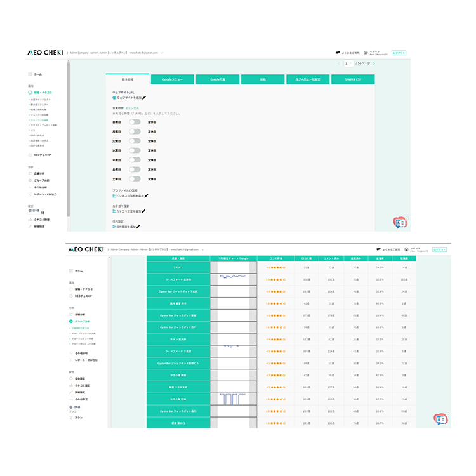Click ログアウト button in upper header
The width and height of the screenshot is (476, 476).
point(399,53)
